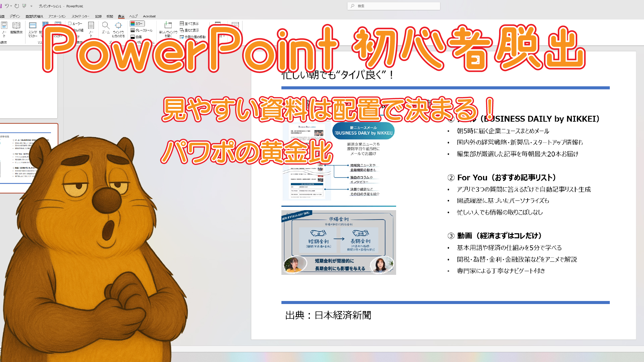Click 重ねて表示 cascade windows
The height and width of the screenshot is (362, 644).
[189, 30]
